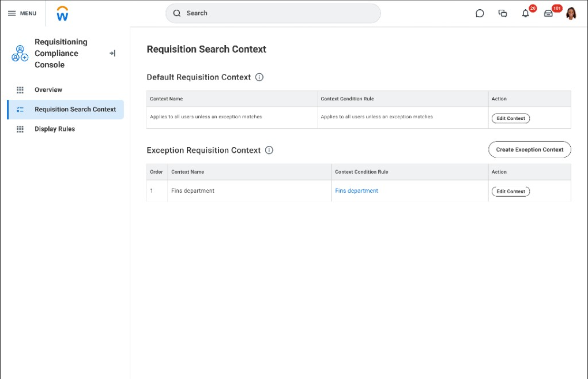Click the Order value 1 cell
588x379 pixels.
[157, 190]
